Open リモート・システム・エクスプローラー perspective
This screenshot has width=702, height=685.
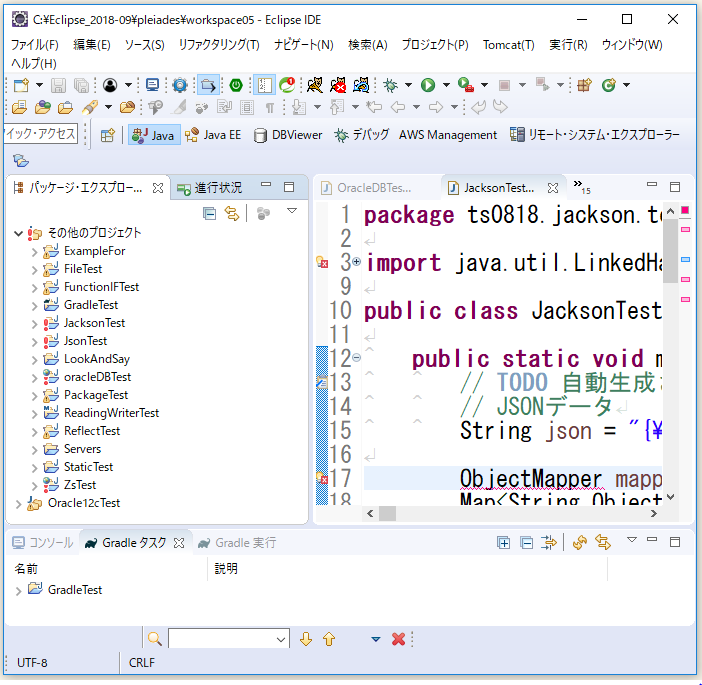(x=595, y=135)
